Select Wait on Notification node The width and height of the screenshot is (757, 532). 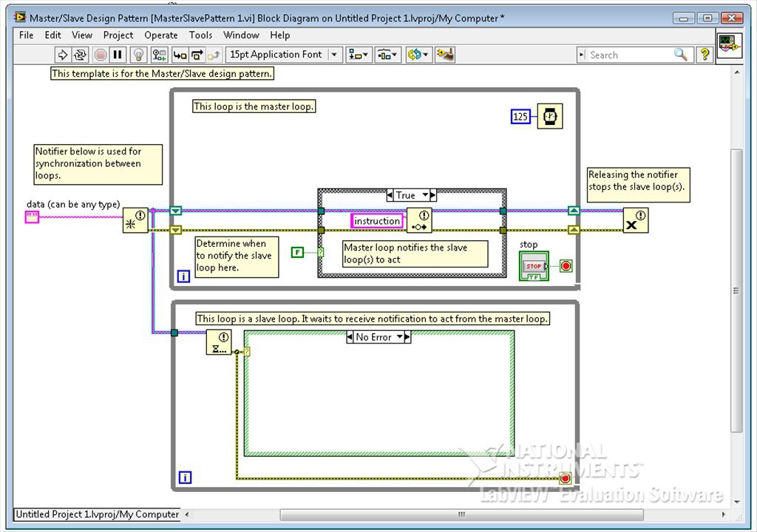(219, 342)
